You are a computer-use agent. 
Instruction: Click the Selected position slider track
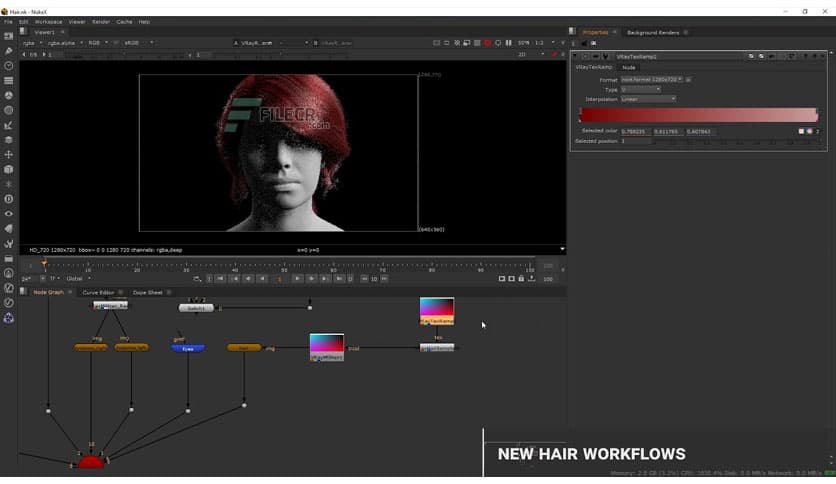click(x=736, y=141)
